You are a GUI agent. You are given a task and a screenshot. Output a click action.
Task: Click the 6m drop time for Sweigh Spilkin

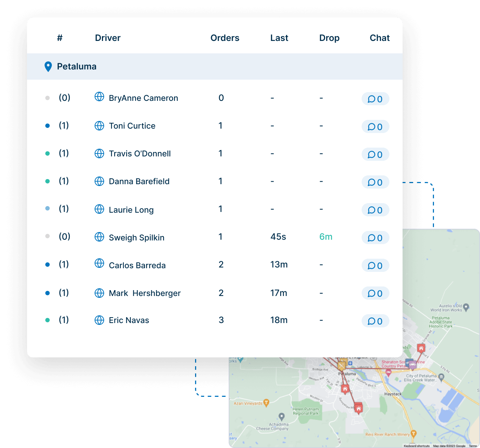click(x=326, y=237)
